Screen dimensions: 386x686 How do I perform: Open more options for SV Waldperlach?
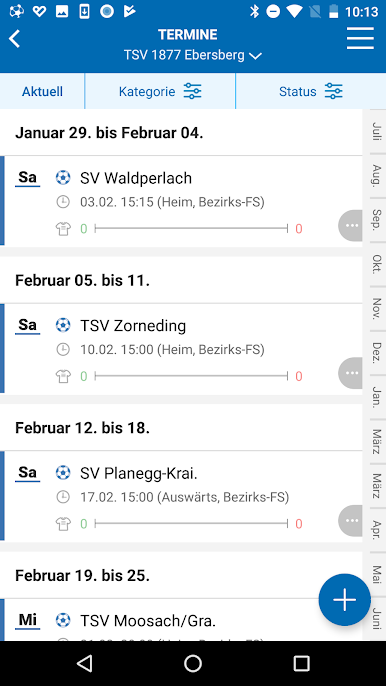point(351,226)
